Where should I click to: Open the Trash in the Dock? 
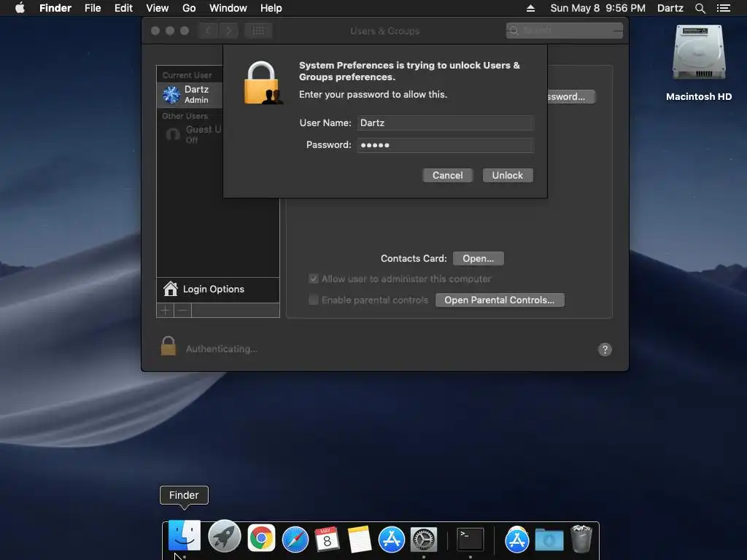click(581, 539)
